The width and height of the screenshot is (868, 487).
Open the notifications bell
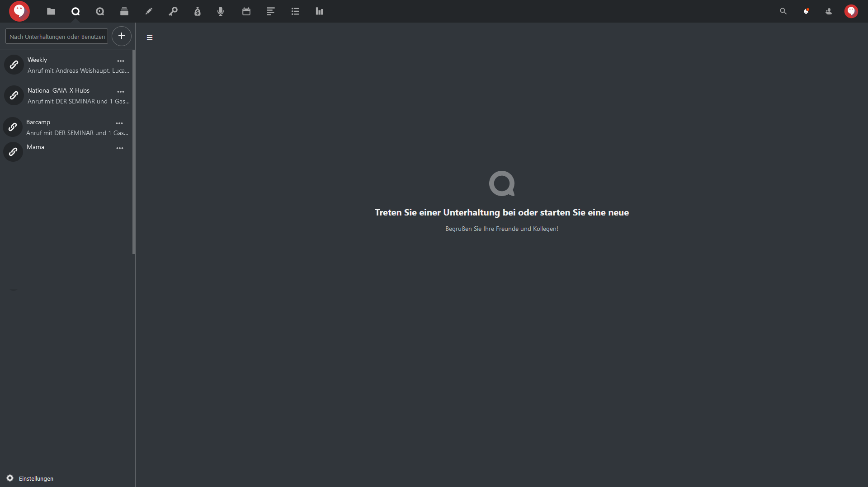(x=806, y=11)
